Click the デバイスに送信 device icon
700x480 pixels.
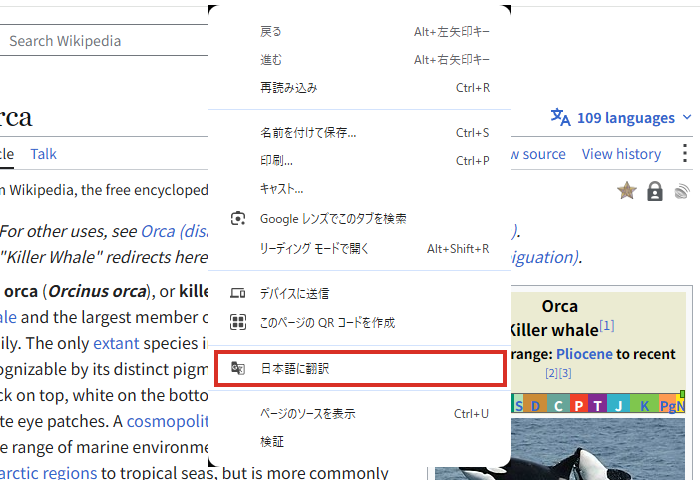(238, 293)
